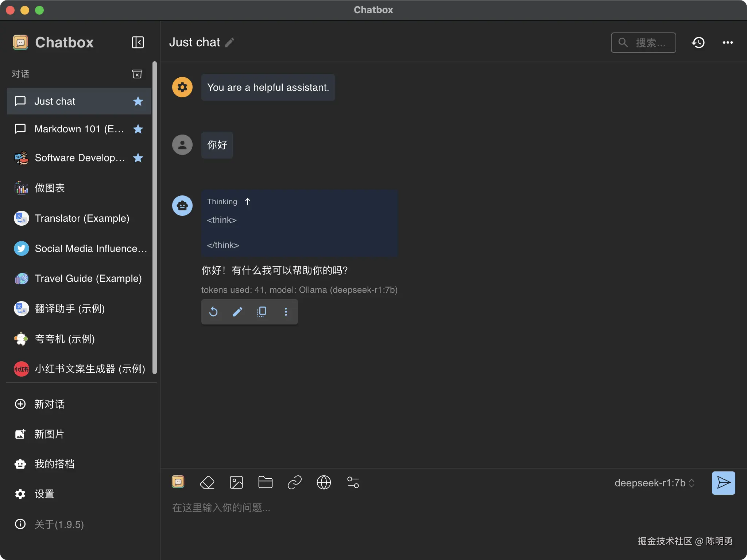Open the Translator (Example) conversation
Screen dimensions: 747x560
click(x=82, y=218)
